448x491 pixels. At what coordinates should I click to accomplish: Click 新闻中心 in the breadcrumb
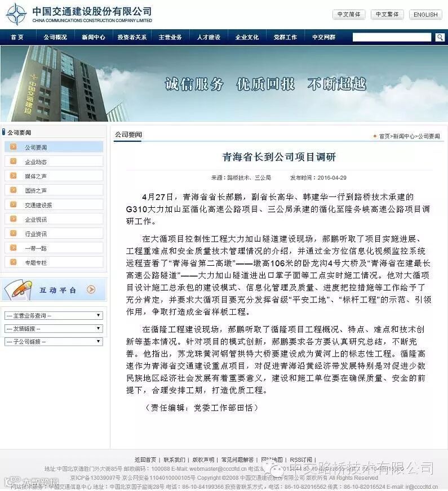403,136
